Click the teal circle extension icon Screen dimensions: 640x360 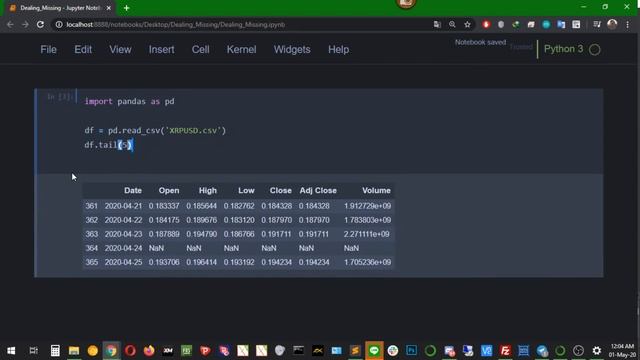tap(546, 24)
